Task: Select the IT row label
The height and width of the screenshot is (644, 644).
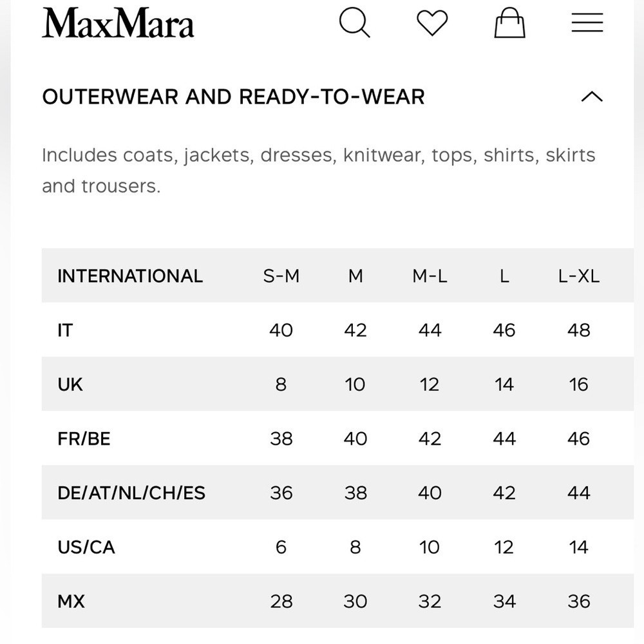Action: point(65,330)
